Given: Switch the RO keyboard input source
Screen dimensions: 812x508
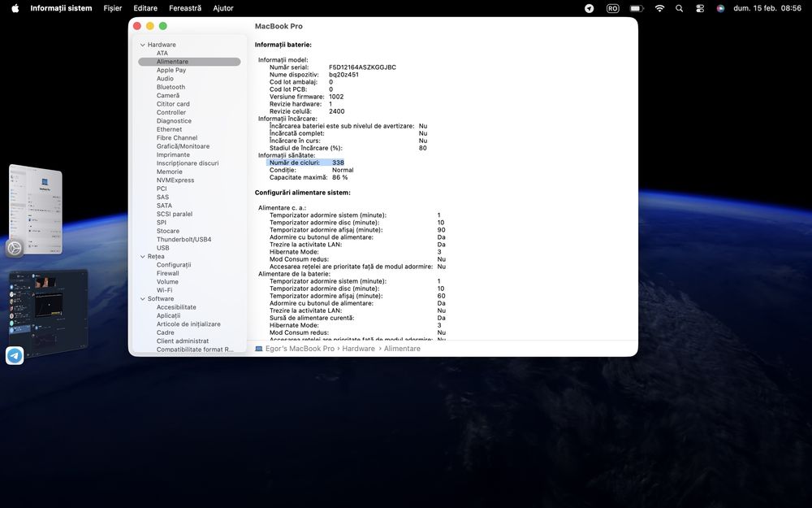Looking at the screenshot, I should click(612, 8).
